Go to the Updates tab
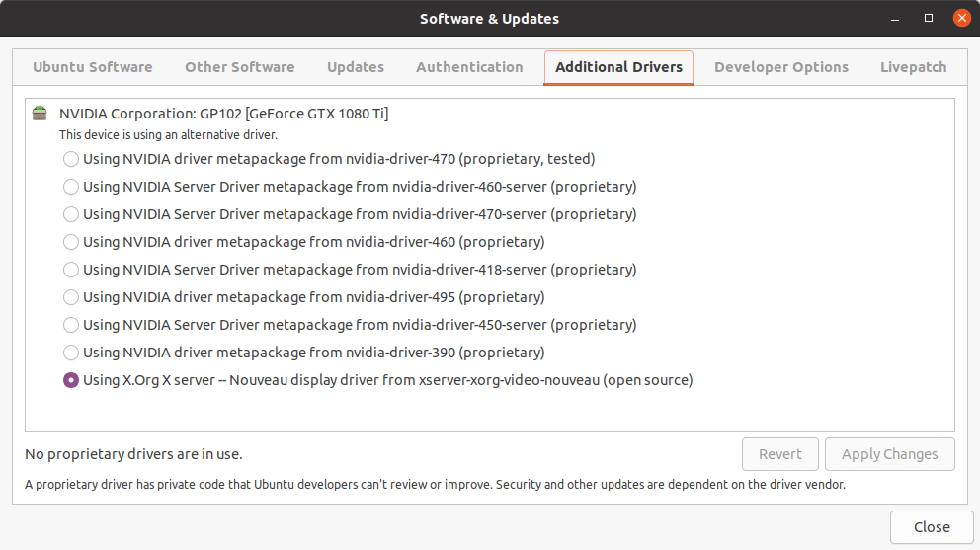This screenshot has height=550, width=980. click(356, 67)
